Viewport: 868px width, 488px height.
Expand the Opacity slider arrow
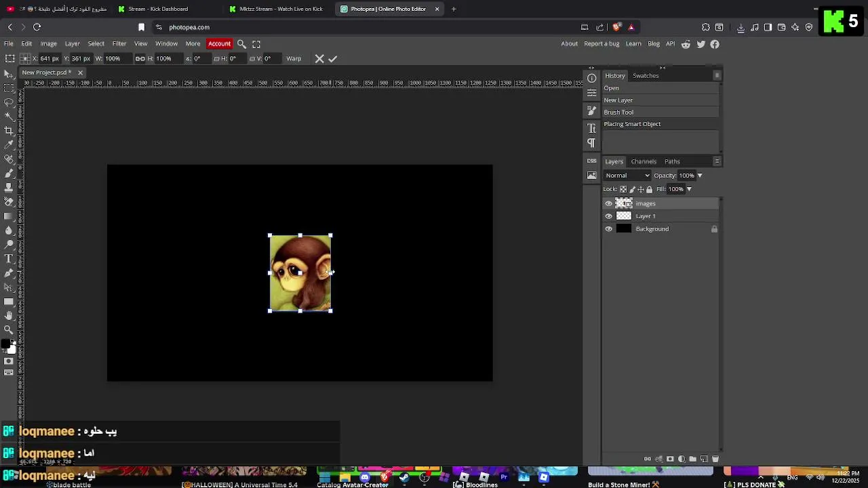700,176
